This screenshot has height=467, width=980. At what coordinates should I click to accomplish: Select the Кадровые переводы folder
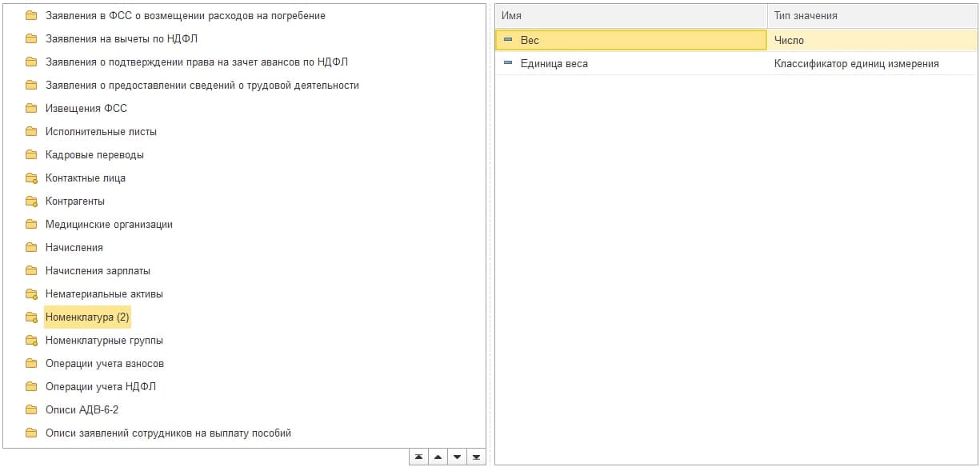94,155
